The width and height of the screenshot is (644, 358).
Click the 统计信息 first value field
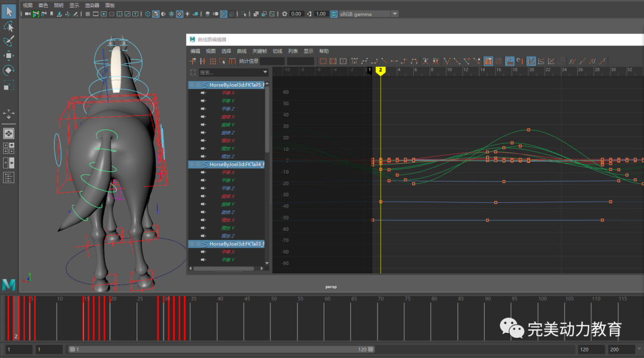(x=272, y=61)
